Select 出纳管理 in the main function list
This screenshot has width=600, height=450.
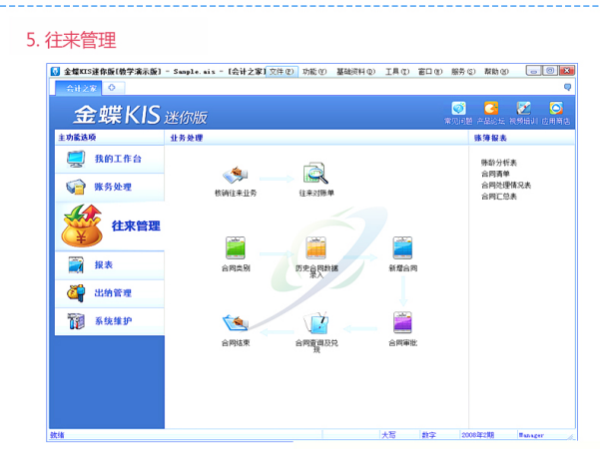pyautogui.click(x=110, y=293)
